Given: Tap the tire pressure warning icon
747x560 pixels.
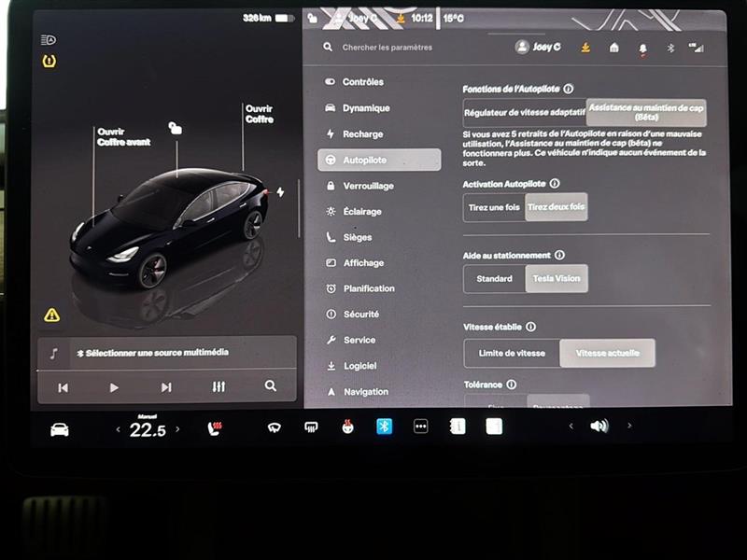Looking at the screenshot, I should [x=49, y=61].
